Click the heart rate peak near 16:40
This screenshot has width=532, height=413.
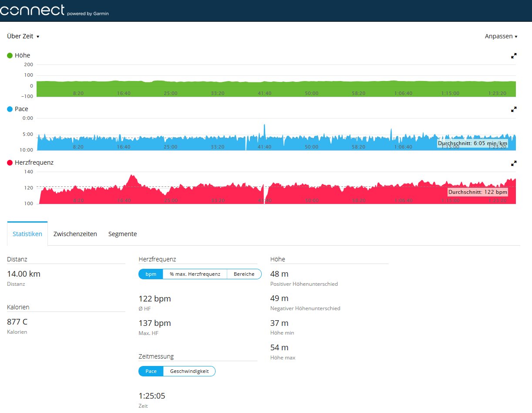pos(132,177)
